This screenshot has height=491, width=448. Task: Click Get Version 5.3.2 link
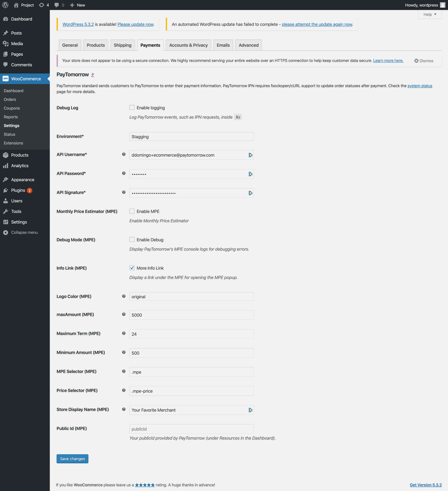click(426, 485)
